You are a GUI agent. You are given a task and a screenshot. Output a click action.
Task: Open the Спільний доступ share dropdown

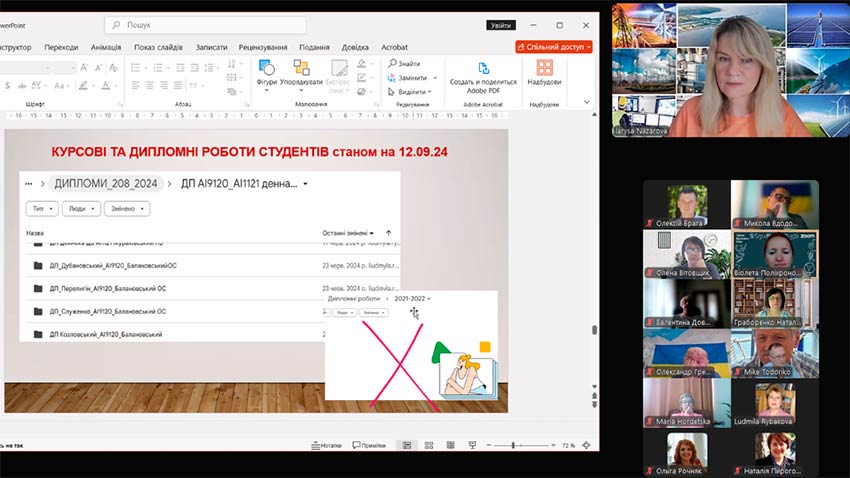click(x=554, y=46)
